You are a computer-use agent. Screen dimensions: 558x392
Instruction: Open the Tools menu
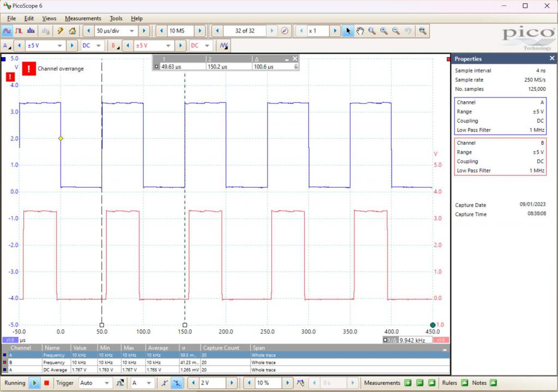click(116, 18)
